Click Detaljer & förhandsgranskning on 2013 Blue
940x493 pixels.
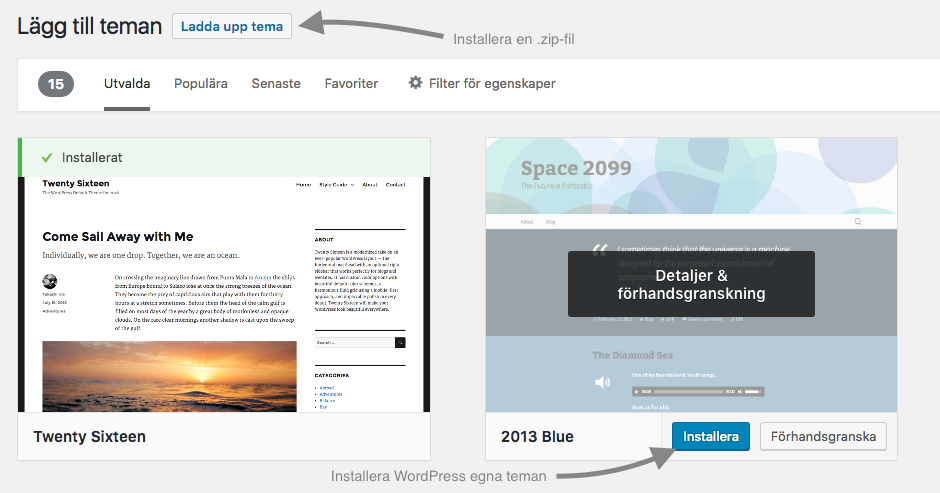click(691, 284)
